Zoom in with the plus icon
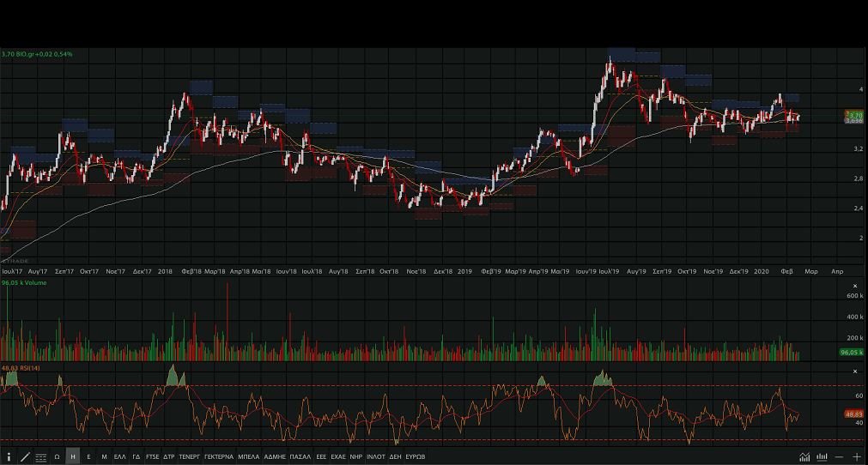868x465 pixels. (857, 457)
